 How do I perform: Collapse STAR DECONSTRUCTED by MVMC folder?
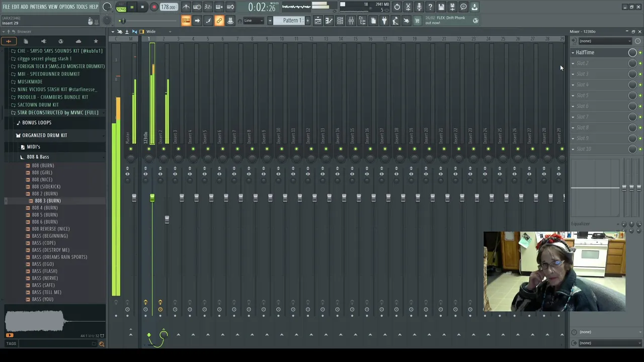point(58,113)
